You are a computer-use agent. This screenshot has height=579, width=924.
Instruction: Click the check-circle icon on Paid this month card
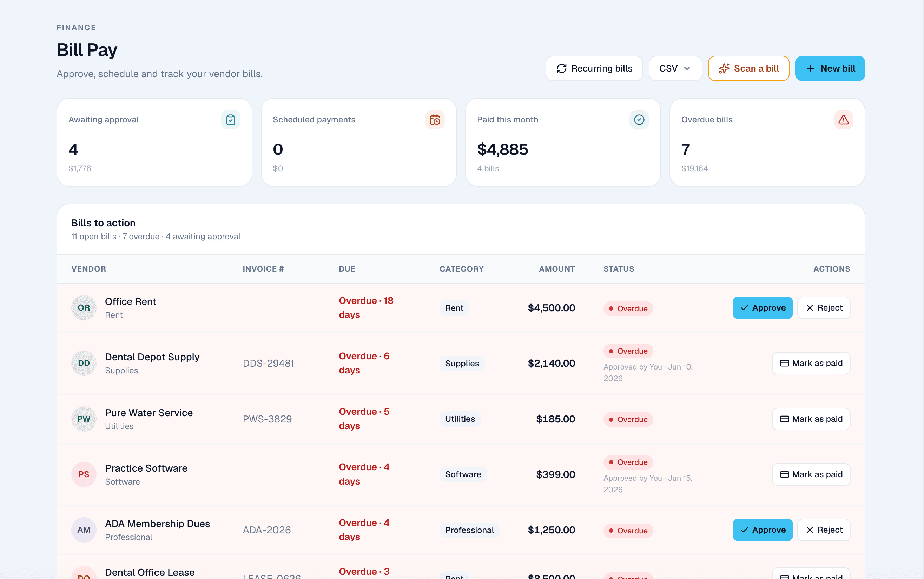tap(639, 120)
